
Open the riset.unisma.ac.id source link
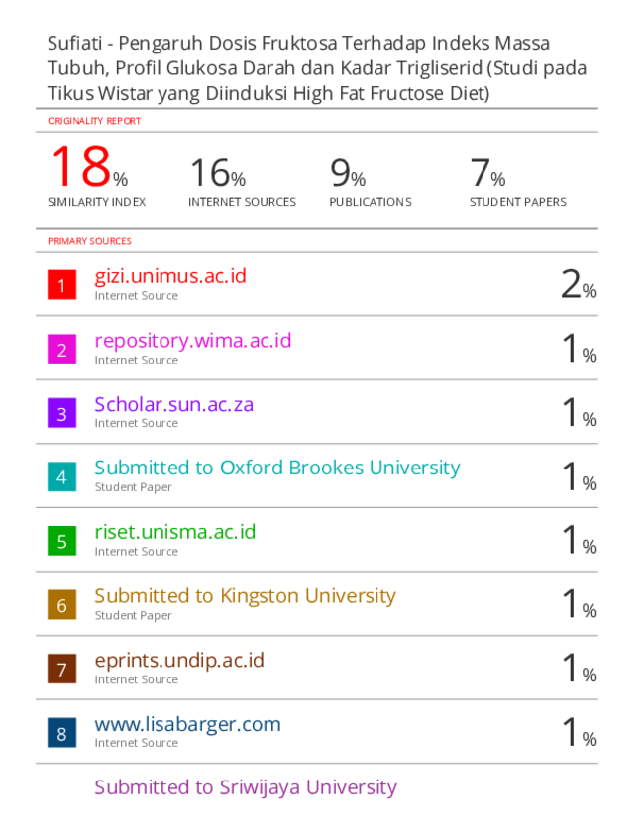pos(175,532)
